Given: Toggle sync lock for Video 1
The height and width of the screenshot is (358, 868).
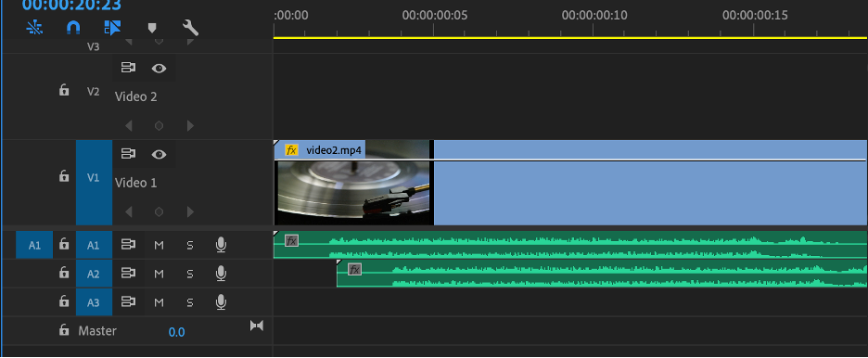Looking at the screenshot, I should [x=128, y=154].
